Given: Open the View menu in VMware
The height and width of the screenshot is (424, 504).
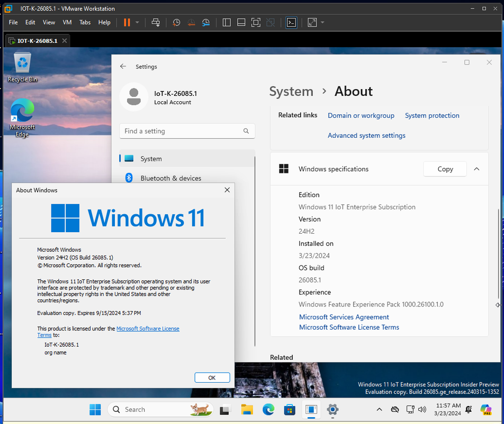Looking at the screenshot, I should (49, 22).
